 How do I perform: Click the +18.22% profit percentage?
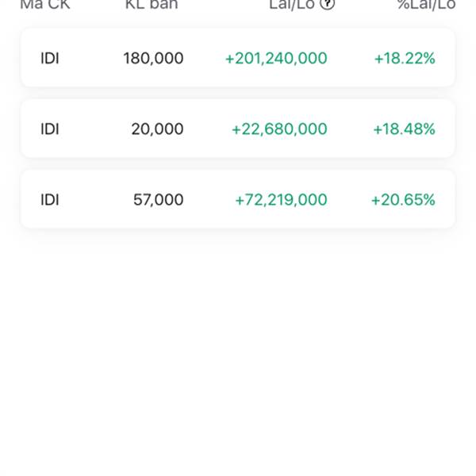[405, 58]
